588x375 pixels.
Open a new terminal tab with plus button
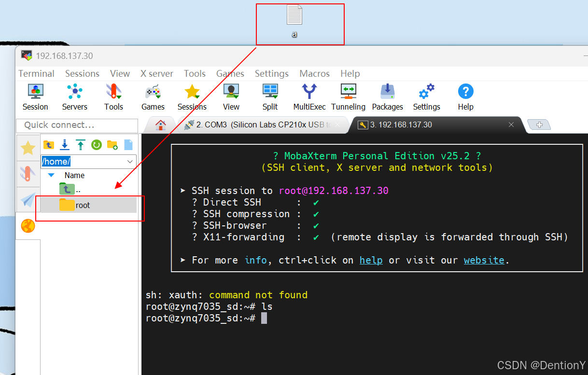point(539,125)
